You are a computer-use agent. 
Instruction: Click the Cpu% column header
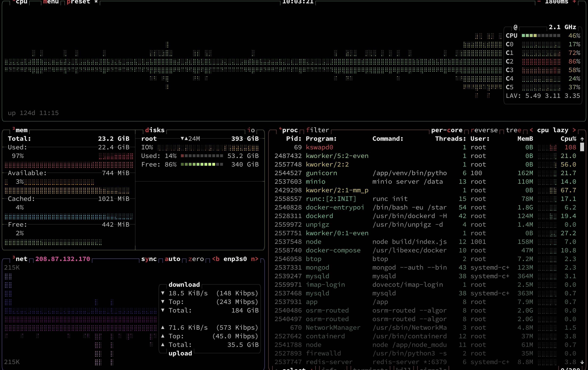click(568, 139)
